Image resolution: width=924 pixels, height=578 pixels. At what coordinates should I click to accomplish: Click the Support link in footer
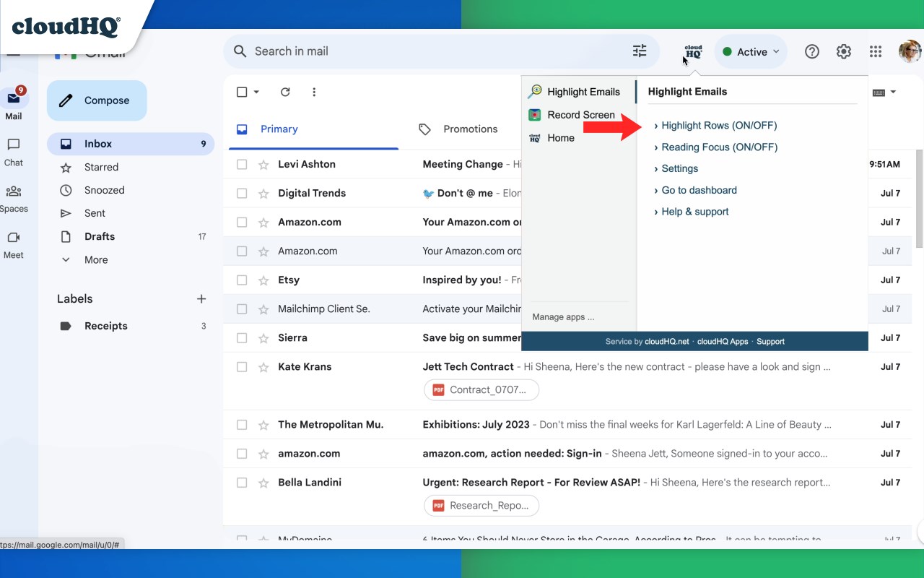click(770, 341)
